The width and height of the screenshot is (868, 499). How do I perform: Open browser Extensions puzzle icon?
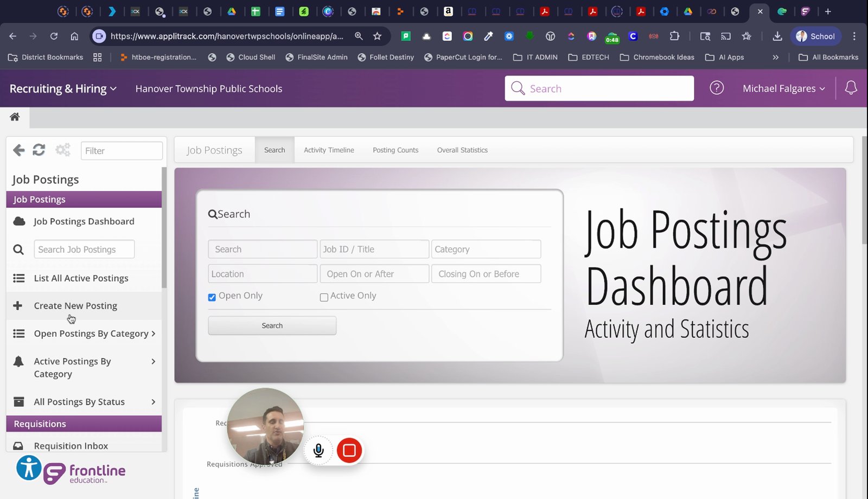[674, 36]
